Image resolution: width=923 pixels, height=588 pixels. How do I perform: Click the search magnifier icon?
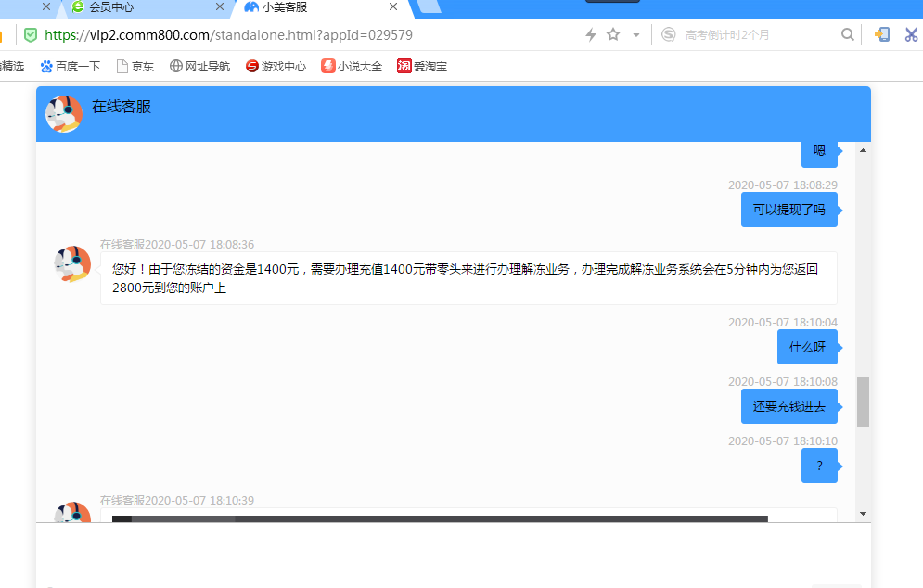[x=847, y=35]
